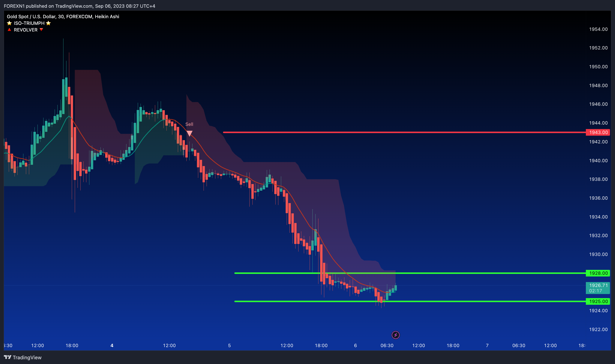This screenshot has width=615, height=364.
Task: Click the TradingView logo at bottom
Action: (22, 357)
